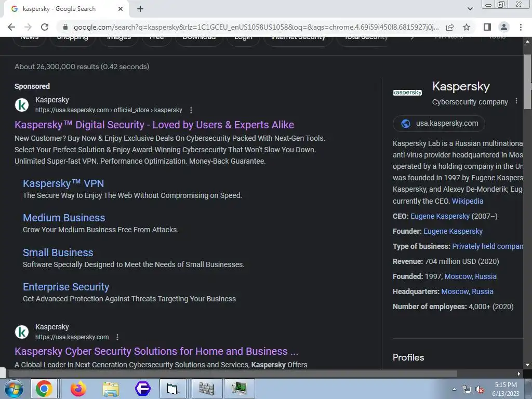532x399 pixels.
Task: Open the Chrome three-dot menu
Action: (x=521, y=27)
